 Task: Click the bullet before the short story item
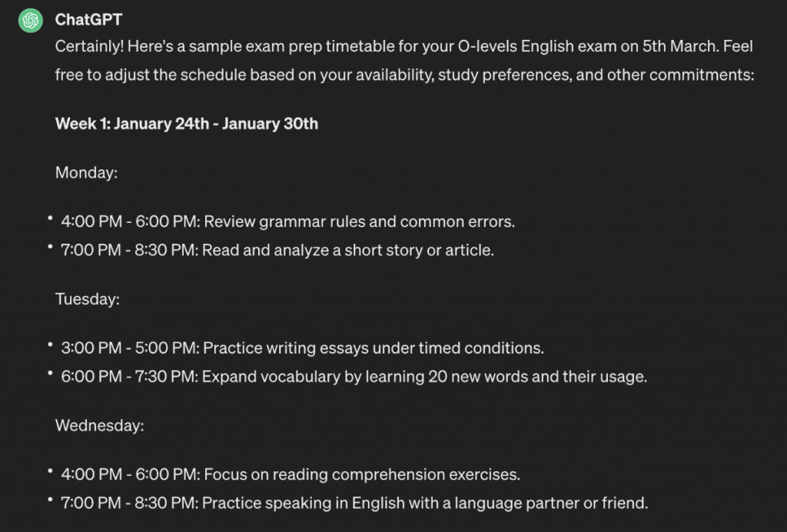click(x=50, y=248)
